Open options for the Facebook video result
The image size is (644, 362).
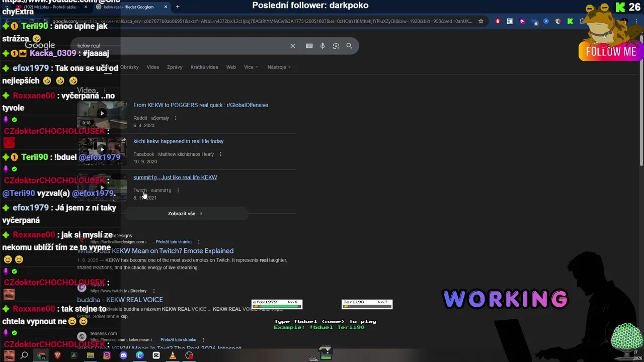220,154
